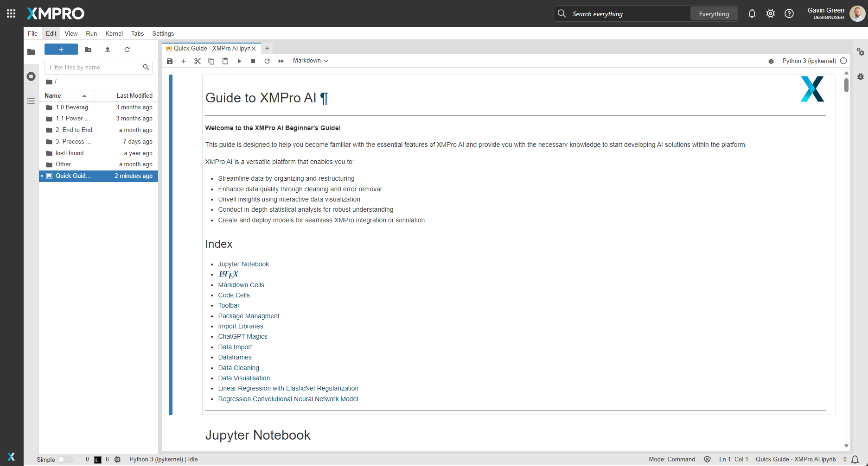Close the Quick Guide notebook tab
868x466 pixels.
(x=254, y=49)
